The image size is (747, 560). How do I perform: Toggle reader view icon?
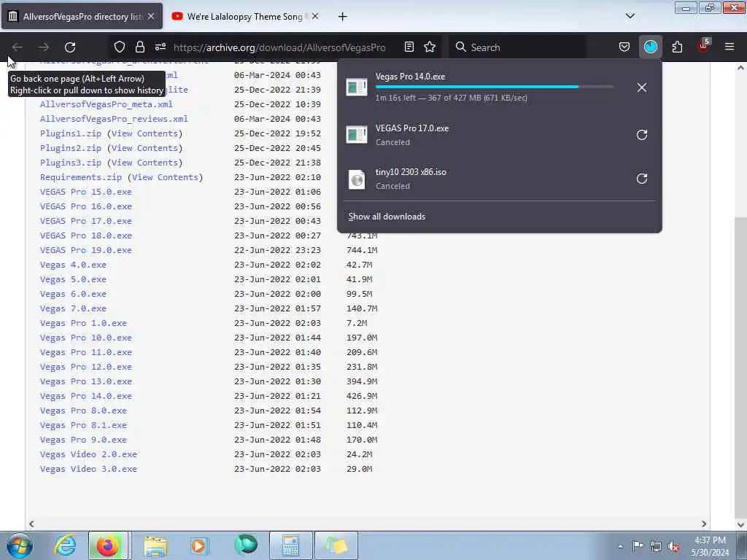click(x=409, y=47)
